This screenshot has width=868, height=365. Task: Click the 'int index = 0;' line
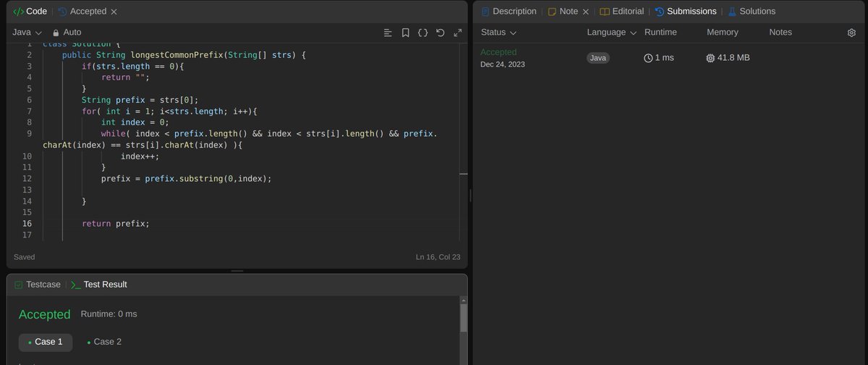[135, 122]
